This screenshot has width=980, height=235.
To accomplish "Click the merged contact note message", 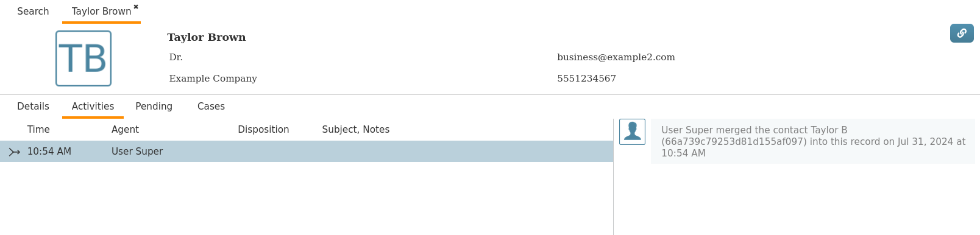I will [813, 141].
